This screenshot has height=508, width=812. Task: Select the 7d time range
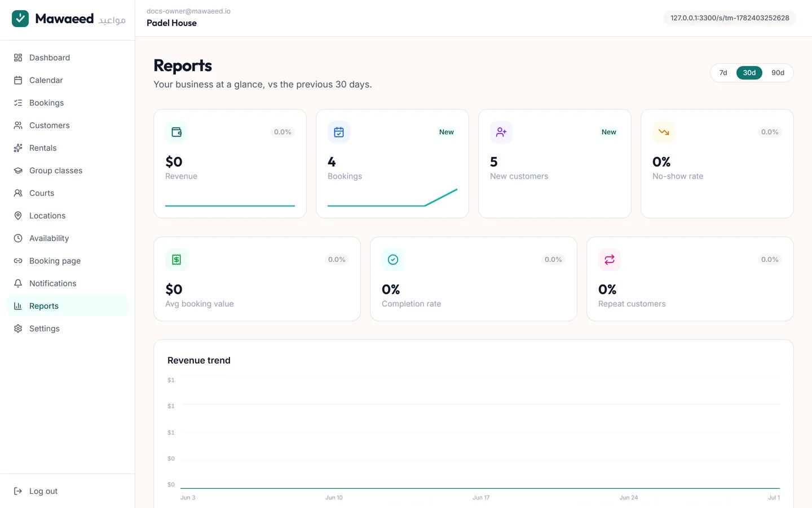click(723, 73)
